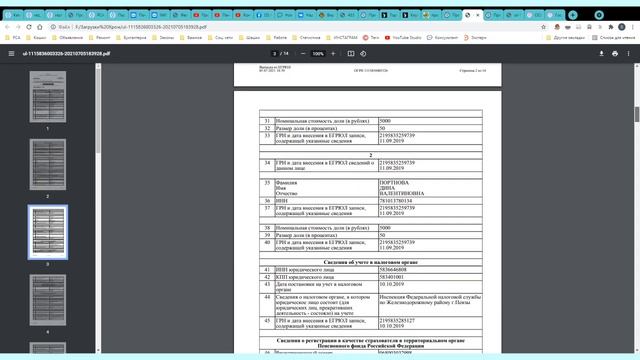Click КПП value 583401001 cell
Image resolution: width=640 pixels, height=360 pixels.
(x=391, y=277)
